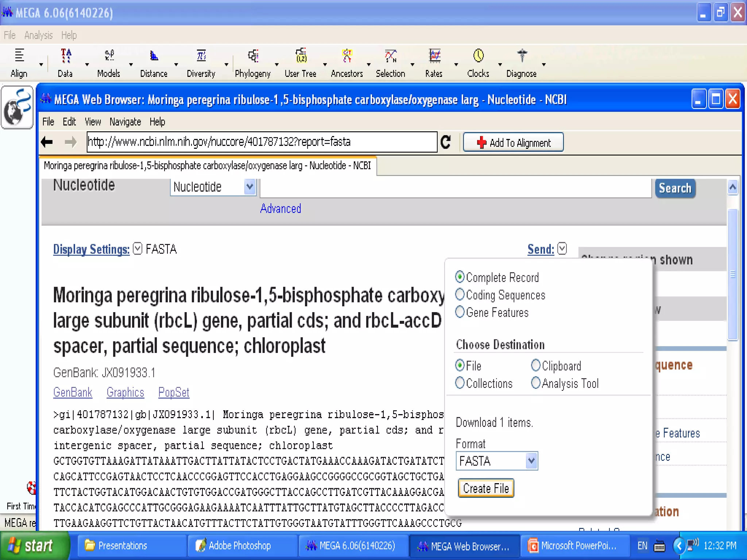Open the Models toolbar icon
Screen dimensions: 747x560
point(109,63)
